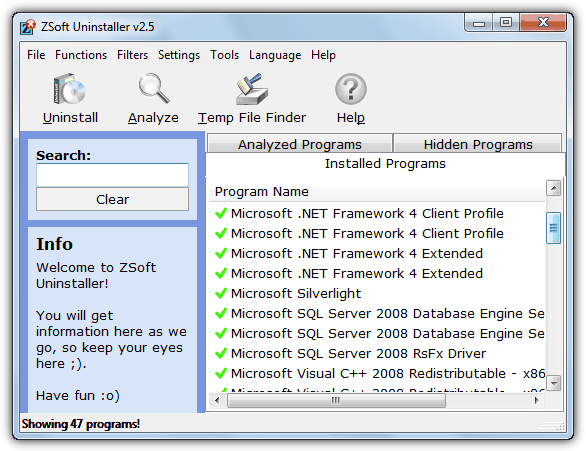586x451 pixels.
Task: Click the horizontal scrollbar right arrow
Action: click(537, 400)
